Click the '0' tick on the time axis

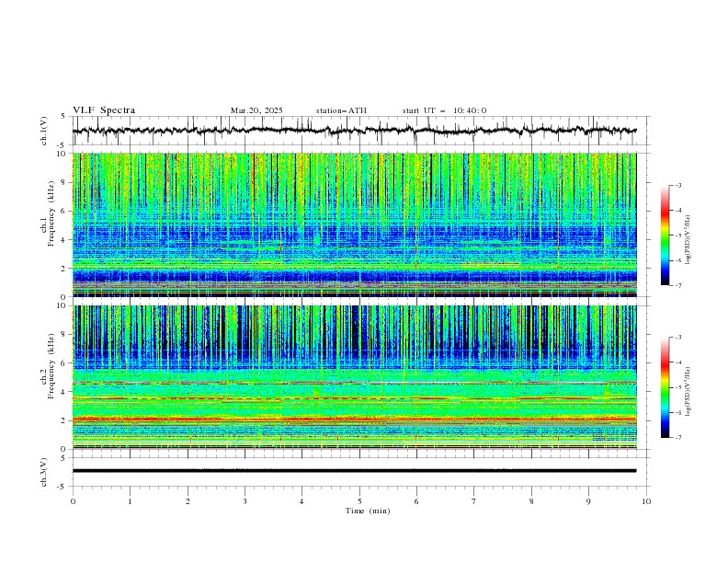73,501
